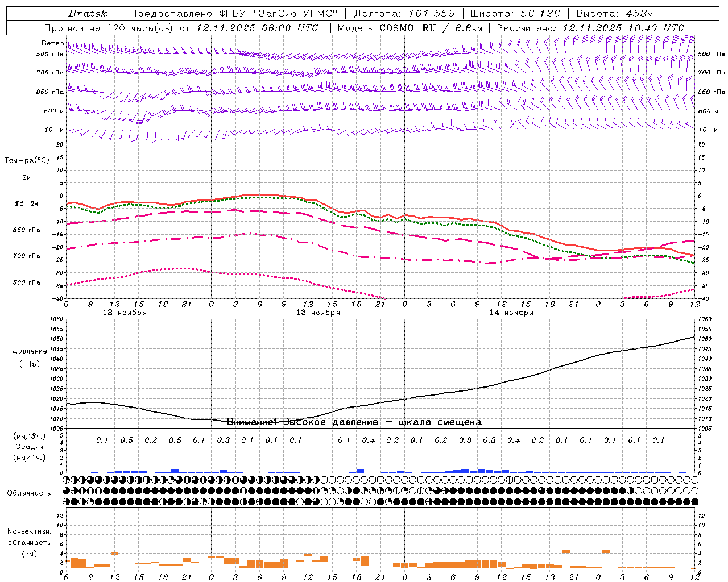The image size is (728, 582).
Task: Click the 'Рассчитано: 12.11.2025 10:49 UTC' timestamp
Action: [590, 28]
